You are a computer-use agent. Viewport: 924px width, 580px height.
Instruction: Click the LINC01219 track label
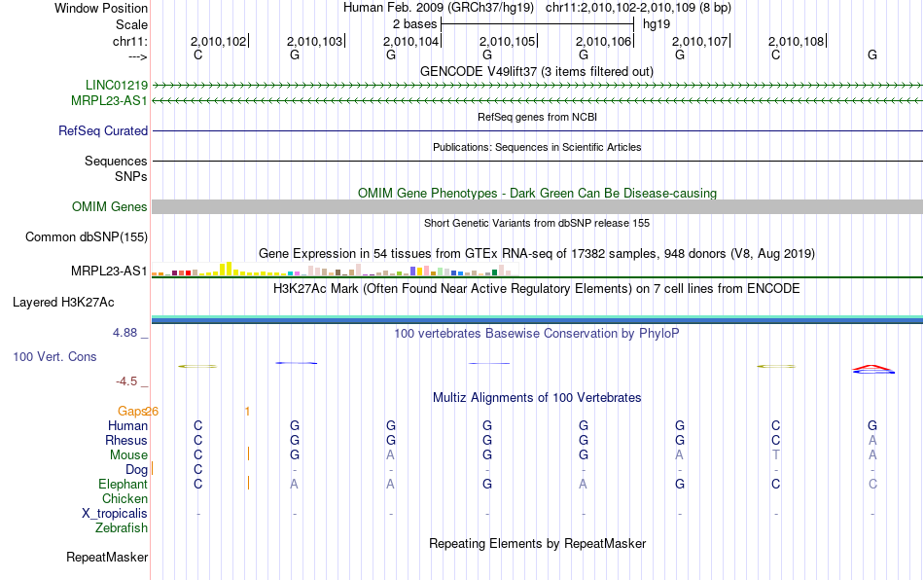click(117, 85)
